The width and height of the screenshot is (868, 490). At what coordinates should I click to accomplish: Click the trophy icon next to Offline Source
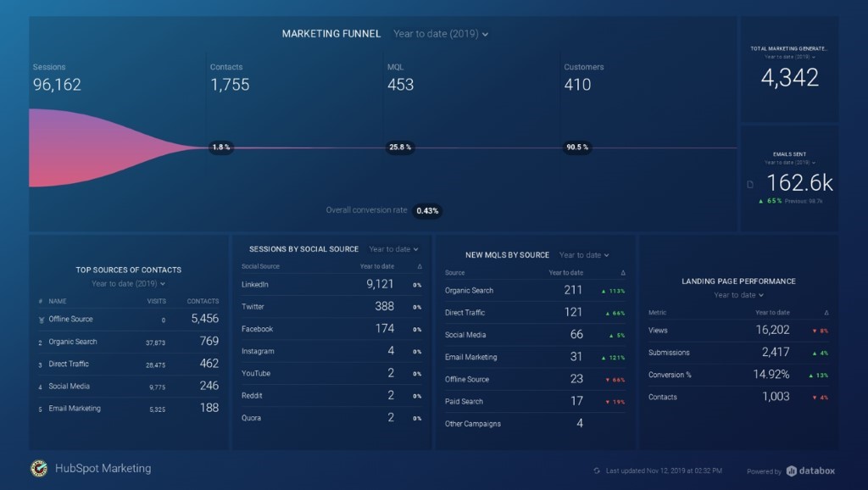pos(41,320)
